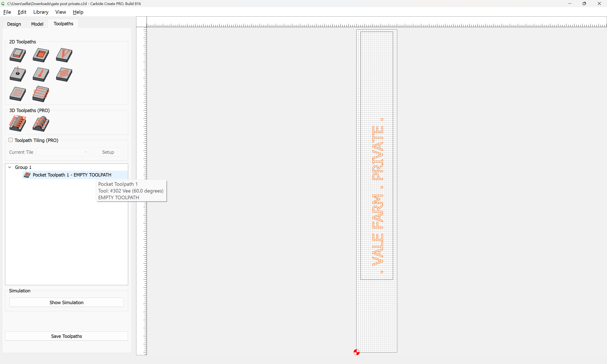Switch to the Design tab
Screen dimensions: 607x364
tap(14, 24)
